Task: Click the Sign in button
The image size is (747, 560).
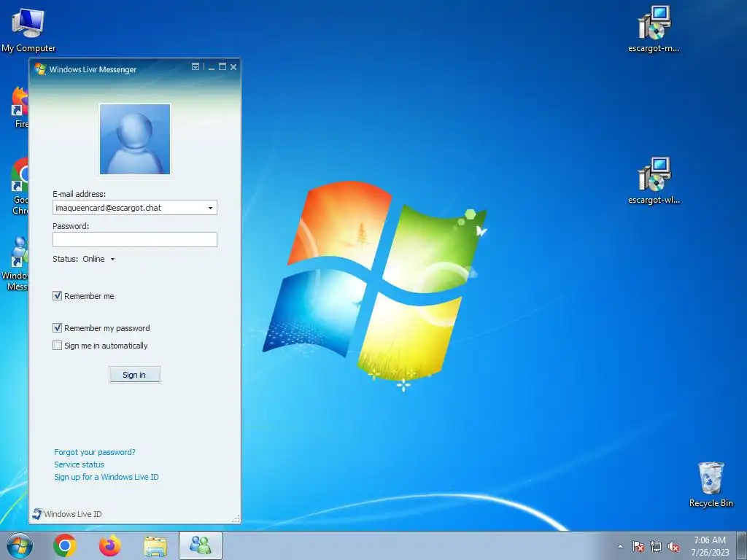Action: (x=135, y=375)
